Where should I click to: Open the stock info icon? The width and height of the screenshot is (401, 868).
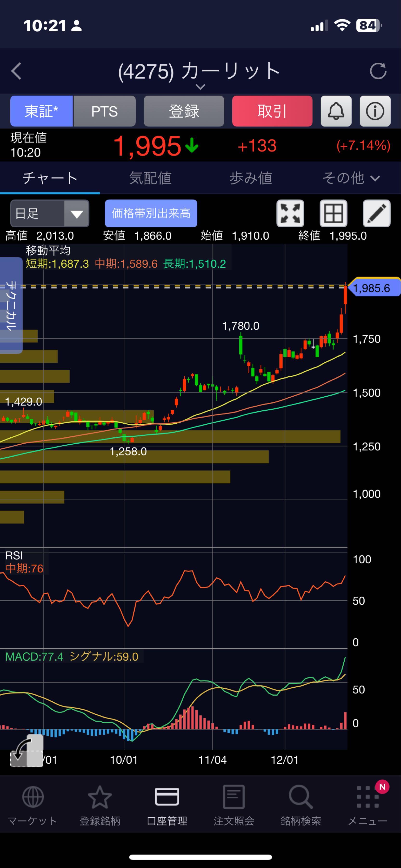click(375, 111)
